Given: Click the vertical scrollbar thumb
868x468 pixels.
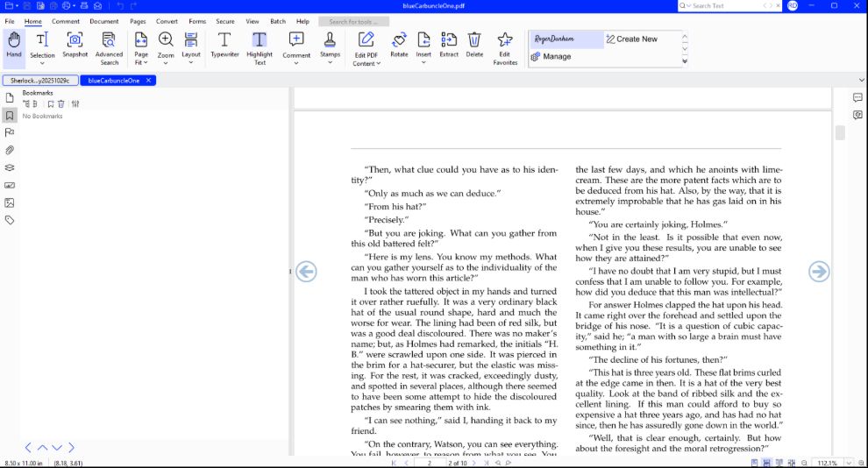Looking at the screenshot, I should tap(840, 132).
